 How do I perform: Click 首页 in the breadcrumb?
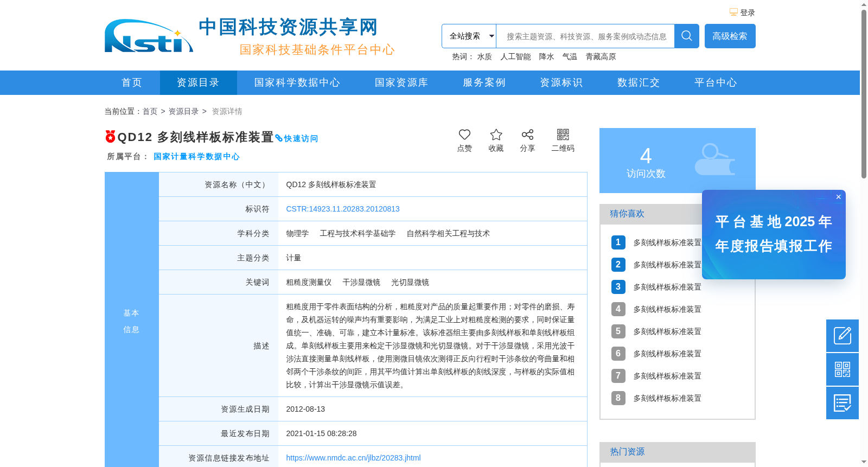150,111
